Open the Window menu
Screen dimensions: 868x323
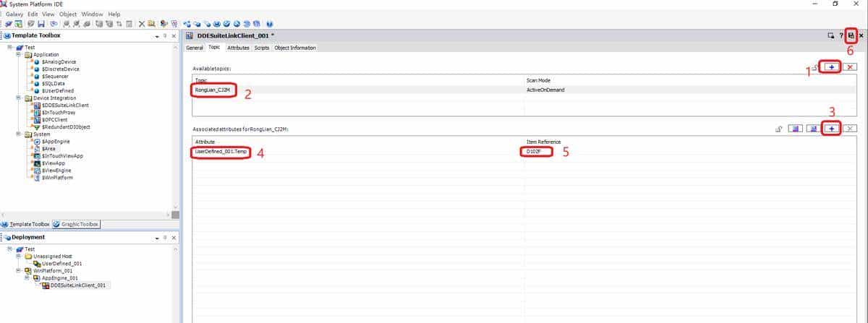pos(92,14)
